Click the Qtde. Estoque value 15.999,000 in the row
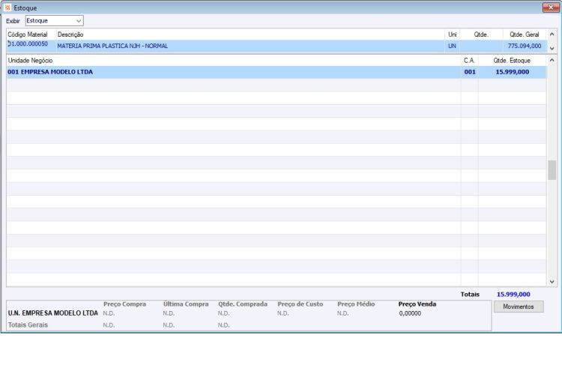562x392 pixels. click(513, 72)
